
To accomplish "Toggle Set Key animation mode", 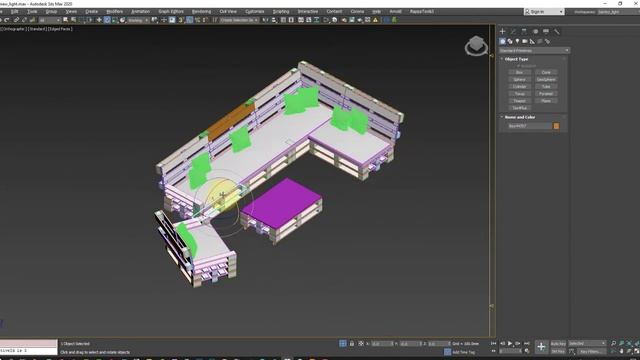I will point(558,351).
